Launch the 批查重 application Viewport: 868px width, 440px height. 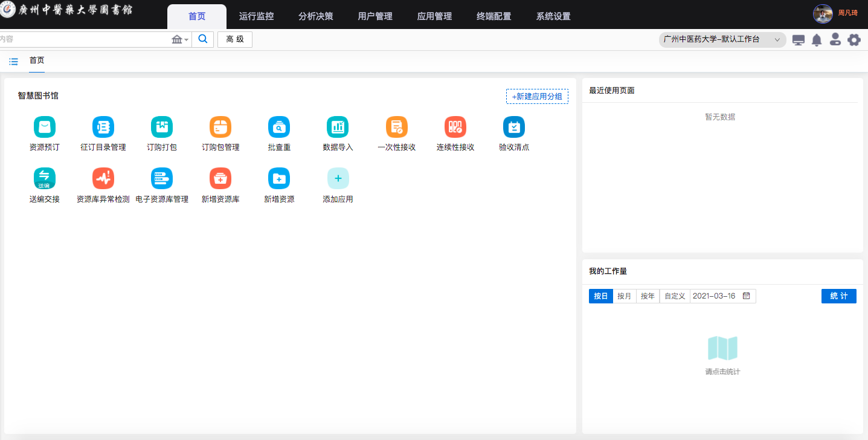pos(278,128)
